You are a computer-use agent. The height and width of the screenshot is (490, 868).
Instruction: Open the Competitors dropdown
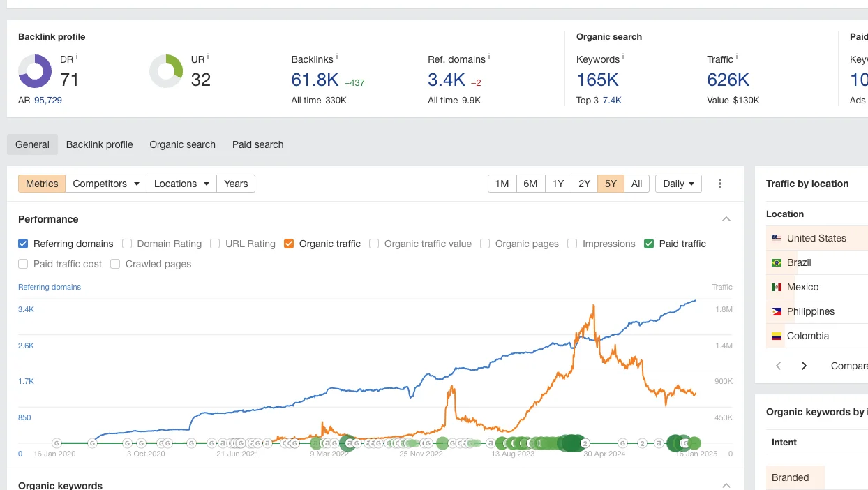(x=105, y=184)
